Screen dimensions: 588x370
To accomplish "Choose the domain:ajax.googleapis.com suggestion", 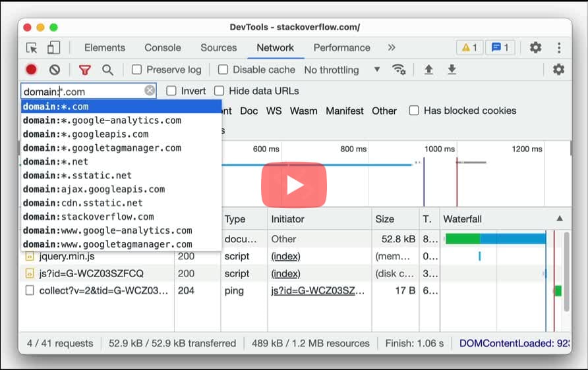I will point(121,190).
